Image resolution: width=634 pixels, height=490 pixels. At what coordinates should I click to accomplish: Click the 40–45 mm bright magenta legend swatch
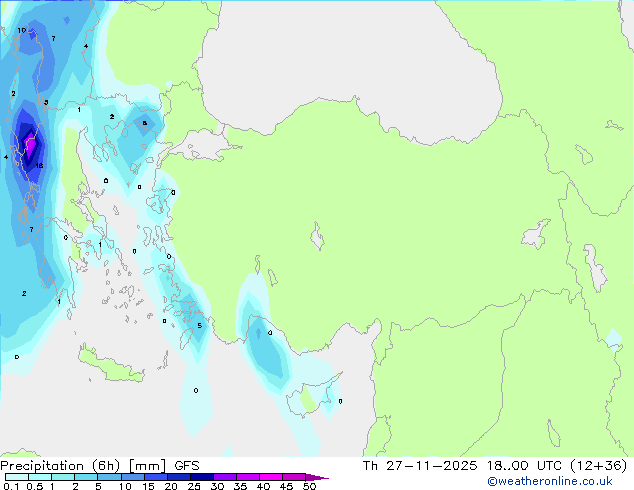click(x=271, y=477)
